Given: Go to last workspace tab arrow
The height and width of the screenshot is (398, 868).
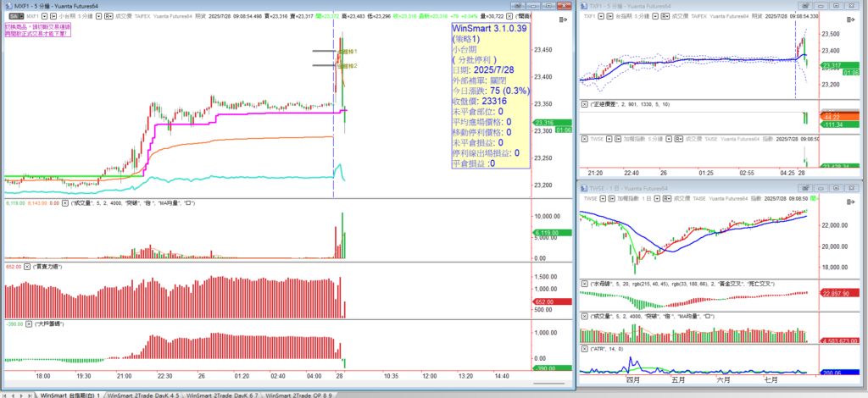Looking at the screenshot, I should pos(30,395).
